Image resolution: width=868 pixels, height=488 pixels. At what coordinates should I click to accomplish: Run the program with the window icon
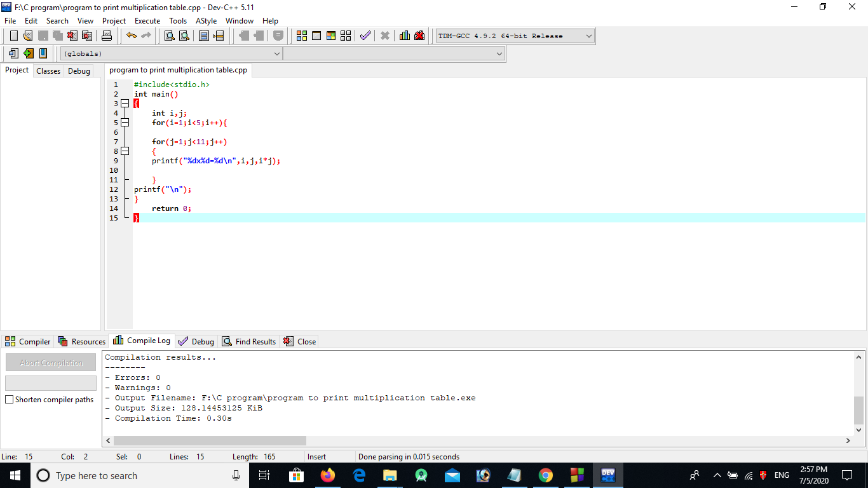(x=316, y=36)
